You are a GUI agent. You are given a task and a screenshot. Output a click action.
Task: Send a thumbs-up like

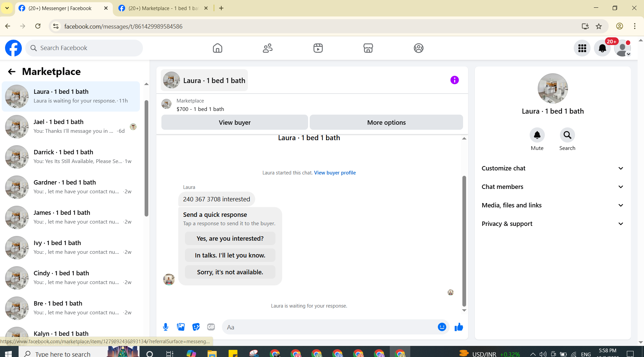coord(459,327)
